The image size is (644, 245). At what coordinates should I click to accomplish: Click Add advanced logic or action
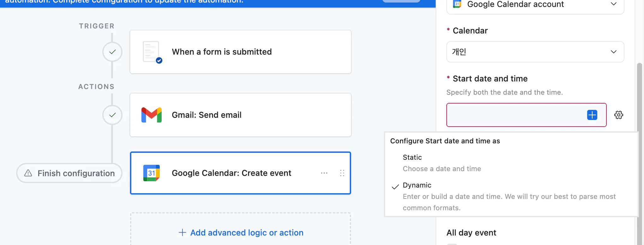click(241, 233)
